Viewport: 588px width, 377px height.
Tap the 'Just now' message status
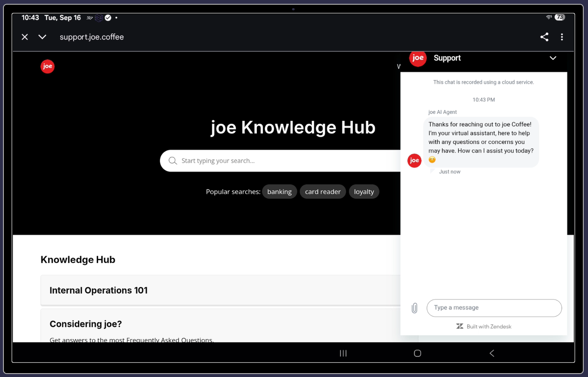pos(449,172)
